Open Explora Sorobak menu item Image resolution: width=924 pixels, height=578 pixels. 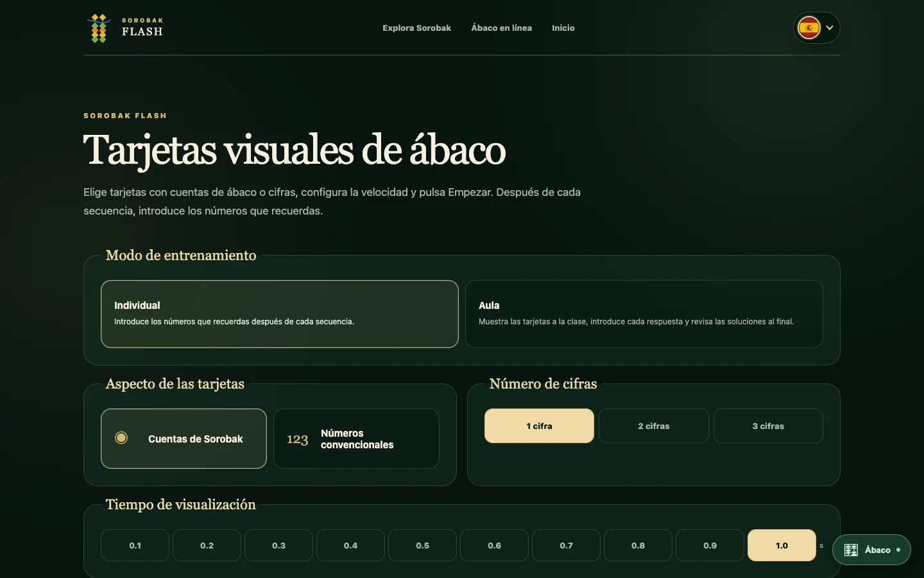pyautogui.click(x=416, y=28)
